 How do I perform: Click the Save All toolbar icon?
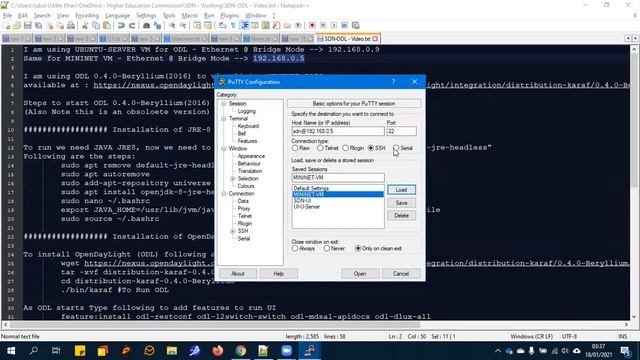[x=38, y=25]
